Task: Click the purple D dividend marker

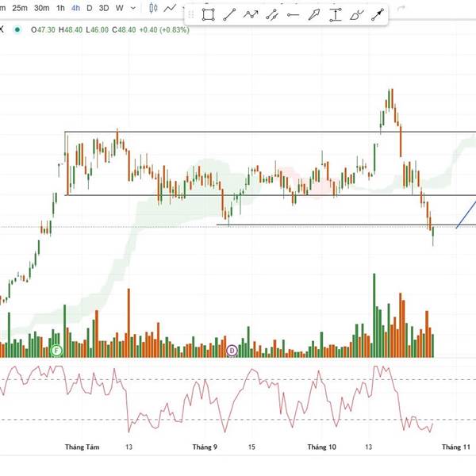Action: coord(232,350)
